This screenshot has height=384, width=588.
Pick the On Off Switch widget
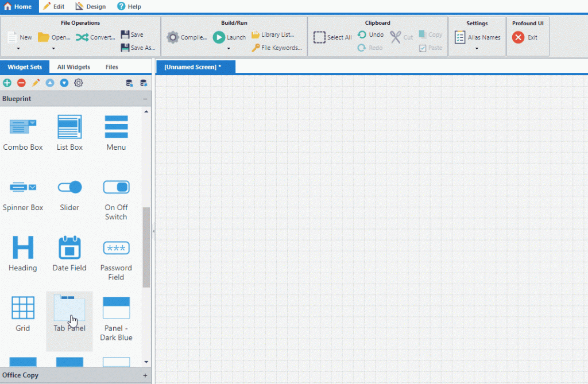coord(116,187)
